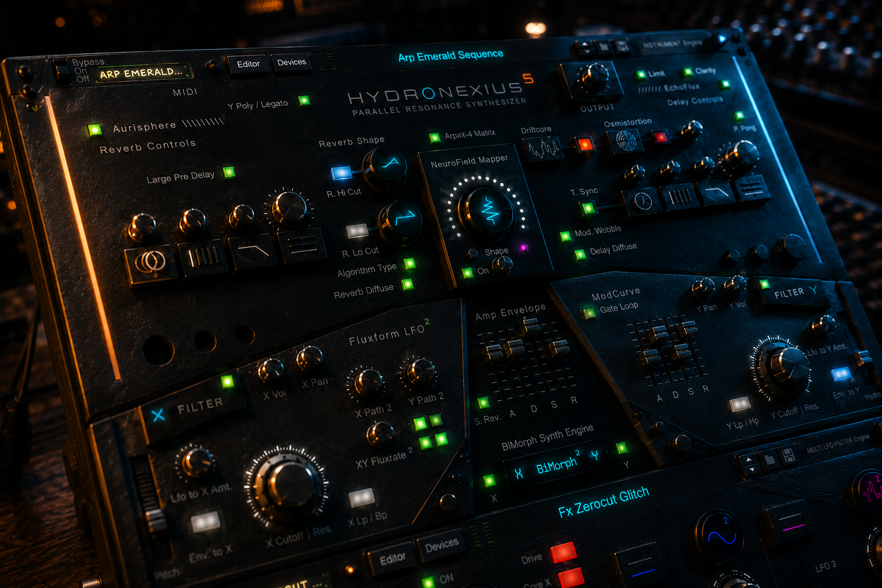Open the Editor tab on the HydroNexius panel
This screenshot has height=588, width=882.
click(x=248, y=64)
